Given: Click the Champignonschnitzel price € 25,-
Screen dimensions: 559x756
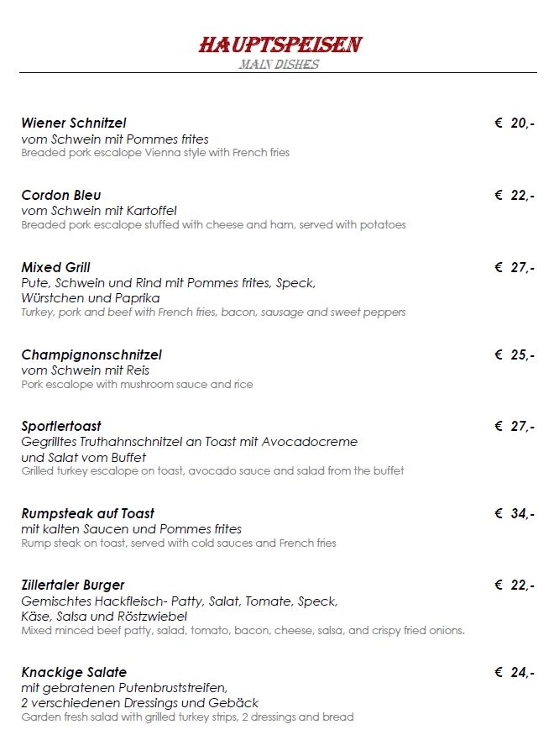Looking at the screenshot, I should [x=515, y=354].
